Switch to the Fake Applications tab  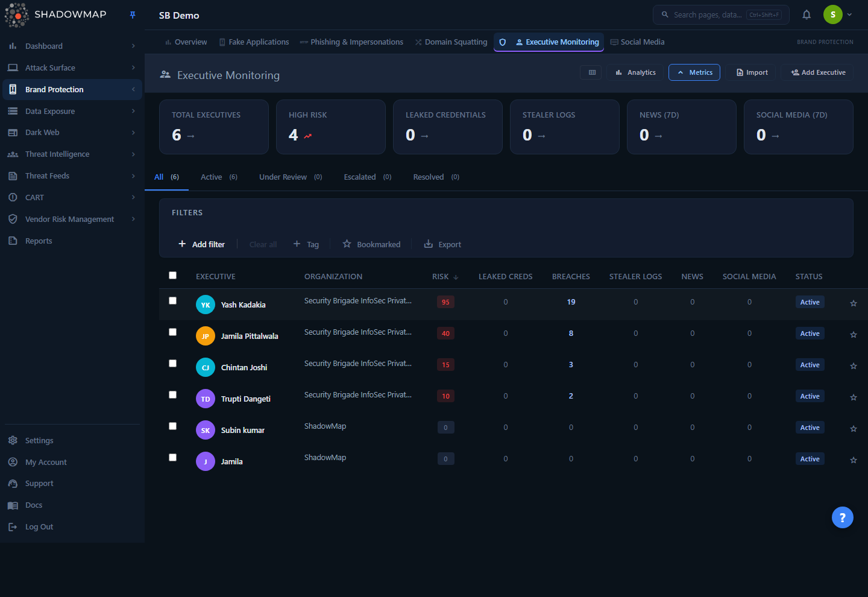tap(254, 42)
